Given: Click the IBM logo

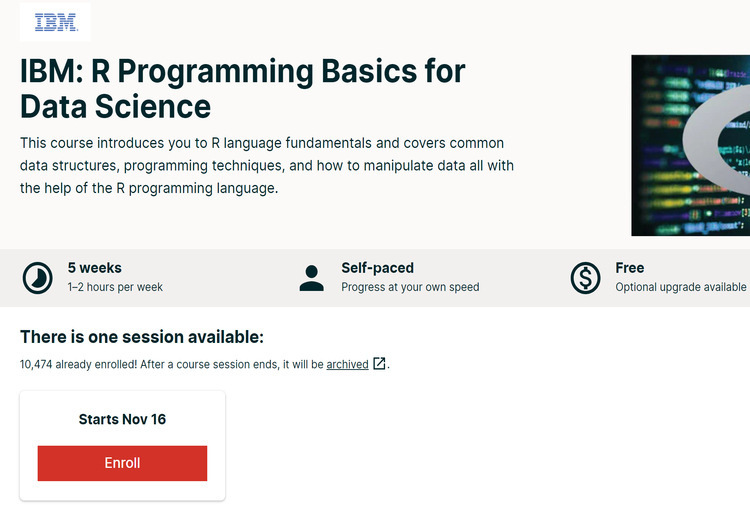Looking at the screenshot, I should (54, 21).
